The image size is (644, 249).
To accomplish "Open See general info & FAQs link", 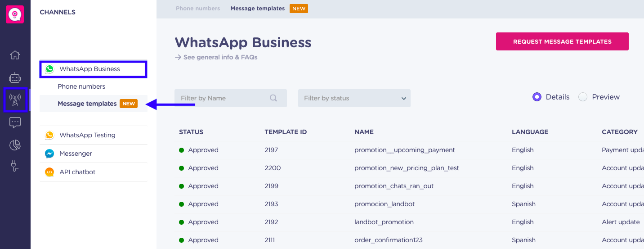I will pyautogui.click(x=216, y=57).
